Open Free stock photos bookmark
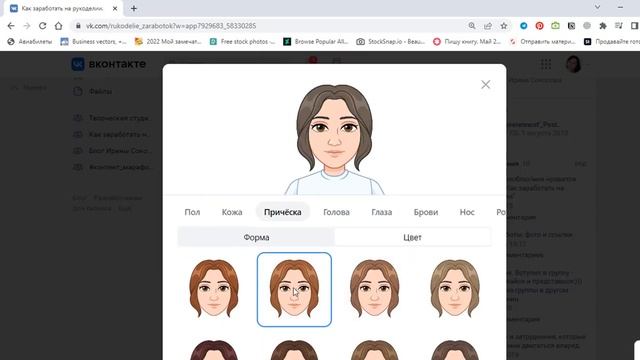Image resolution: width=640 pixels, height=360 pixels. point(242,42)
